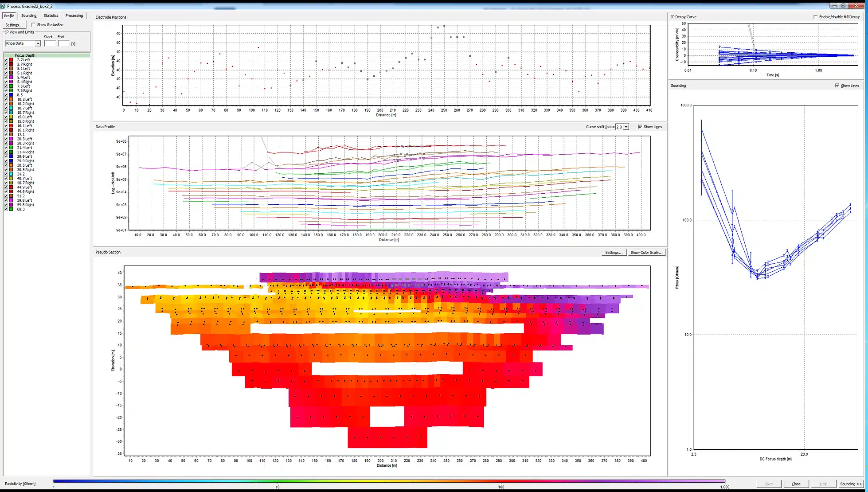Click the green swatch for 7.5 Left
Image resolution: width=868 pixels, height=492 pixels.
pos(11,86)
